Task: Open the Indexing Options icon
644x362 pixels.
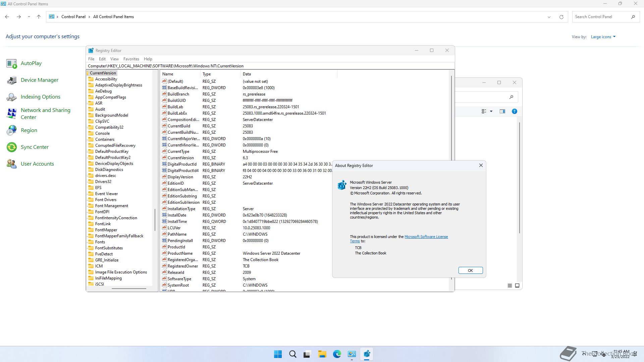Action: click(x=12, y=97)
